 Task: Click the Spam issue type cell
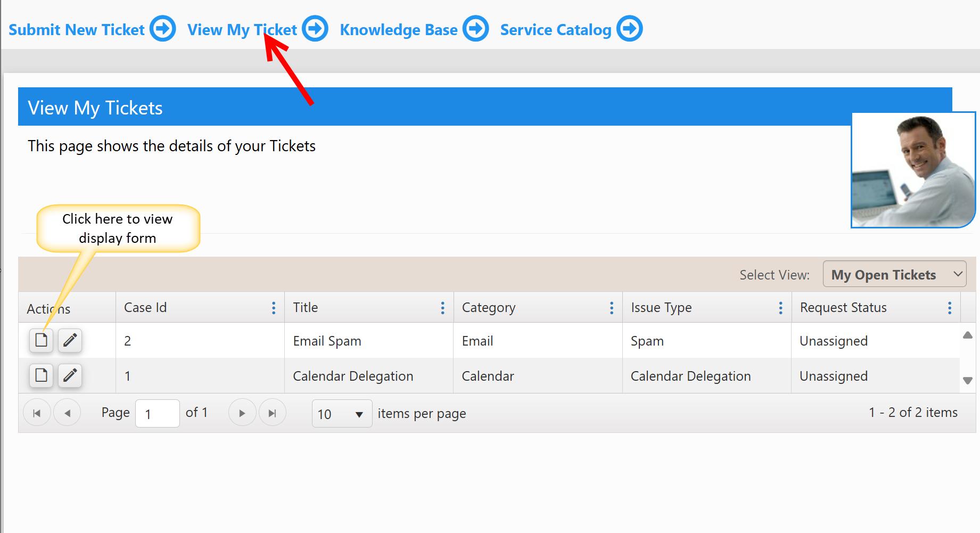point(707,341)
